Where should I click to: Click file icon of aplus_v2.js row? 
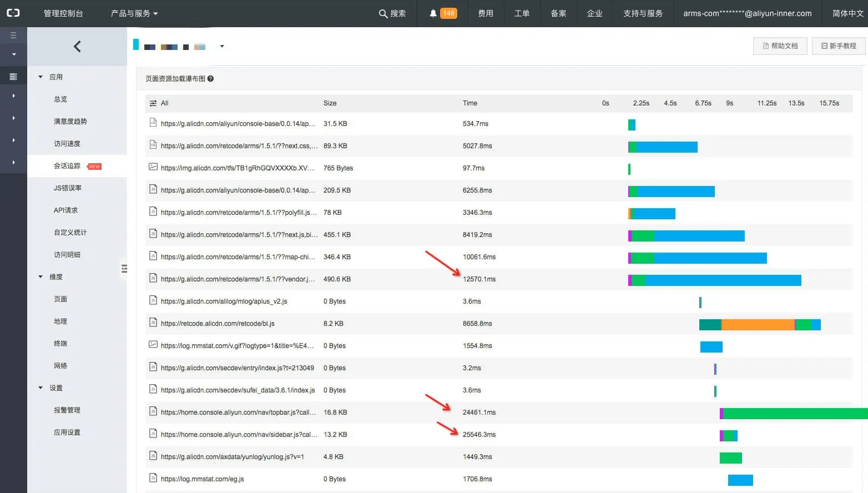(x=153, y=300)
